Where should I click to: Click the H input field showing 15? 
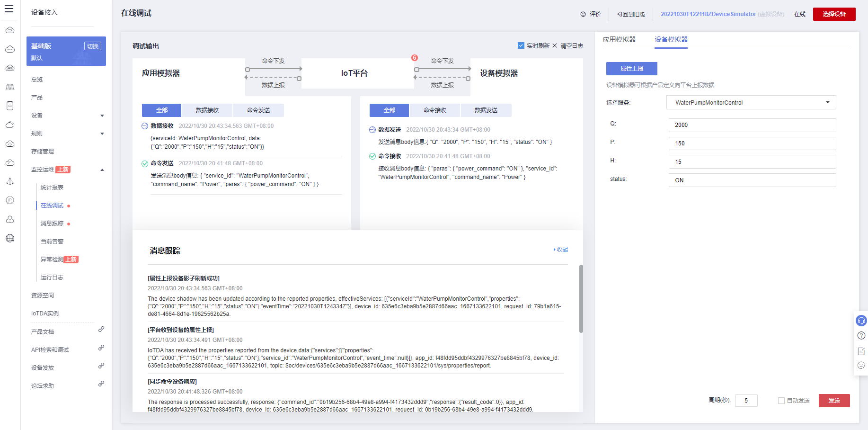coord(753,162)
